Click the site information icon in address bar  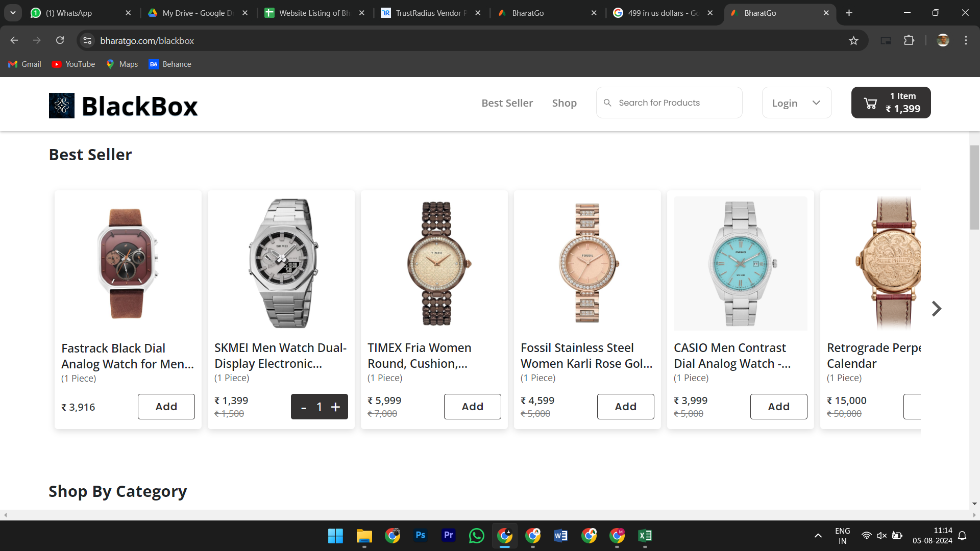pyautogui.click(x=88, y=40)
